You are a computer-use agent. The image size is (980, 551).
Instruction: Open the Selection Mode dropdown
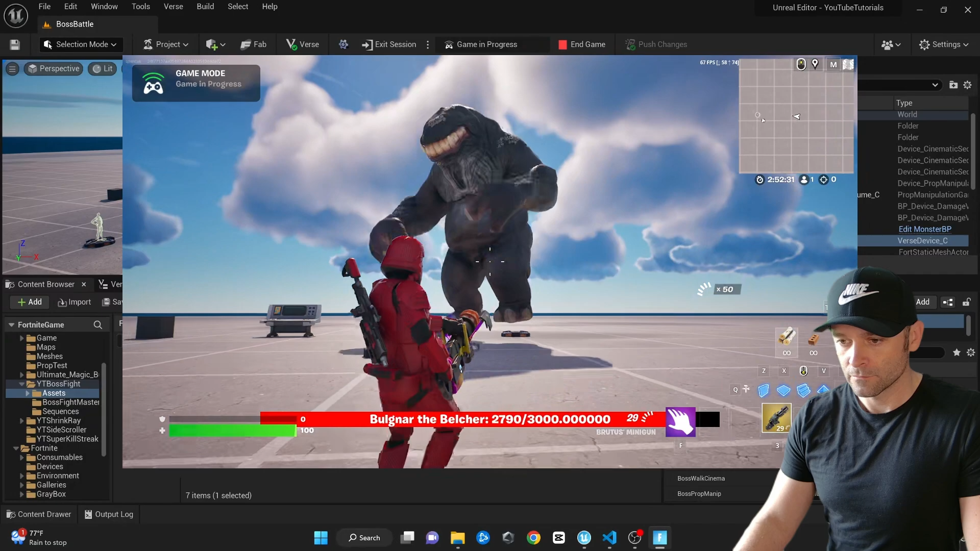point(81,45)
